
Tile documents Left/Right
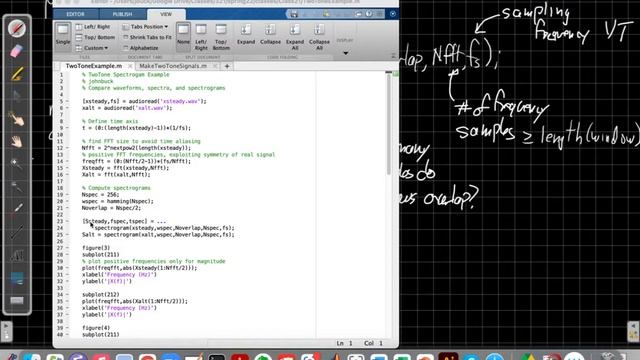pos(93,27)
